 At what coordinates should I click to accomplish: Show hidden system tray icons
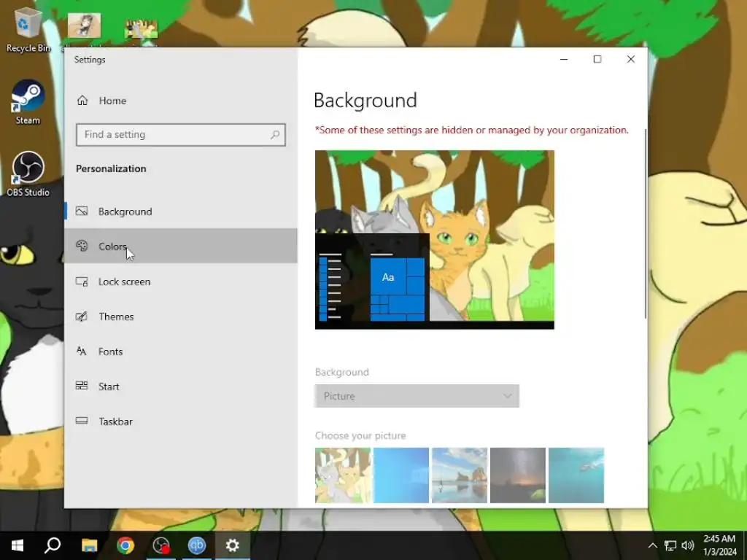click(653, 545)
